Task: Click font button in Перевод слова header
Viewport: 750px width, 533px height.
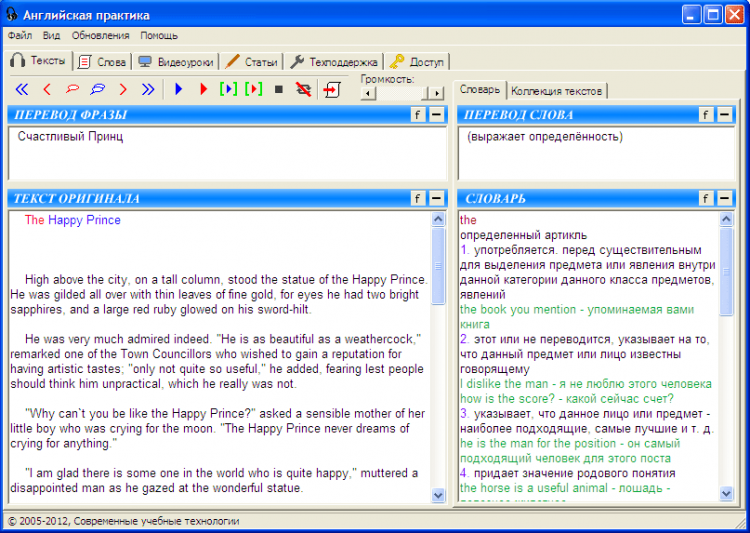Action: tap(706, 115)
